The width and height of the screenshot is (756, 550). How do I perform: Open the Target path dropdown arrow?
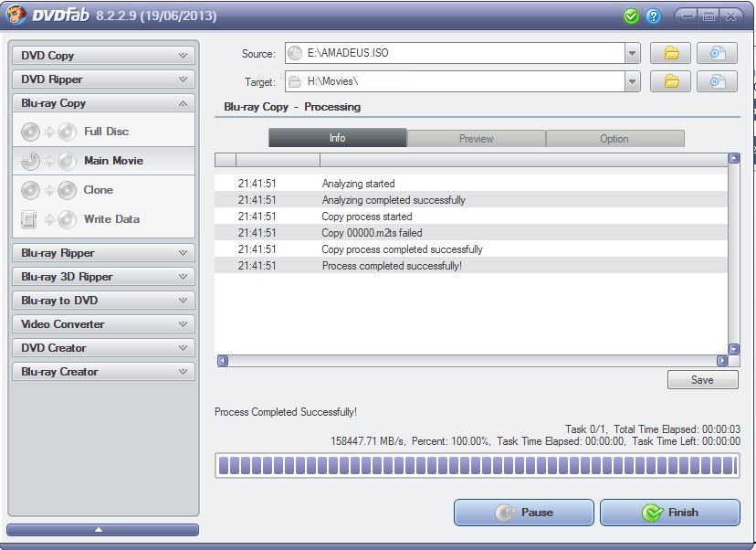632,81
